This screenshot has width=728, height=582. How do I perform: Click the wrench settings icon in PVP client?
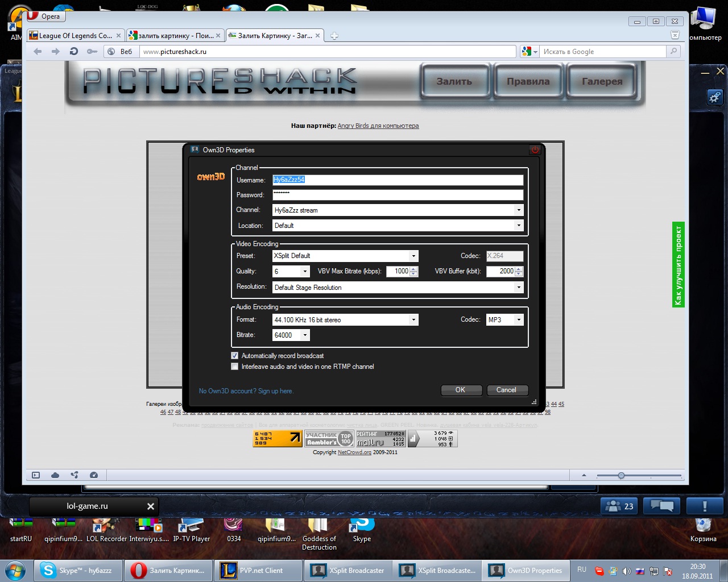(715, 97)
